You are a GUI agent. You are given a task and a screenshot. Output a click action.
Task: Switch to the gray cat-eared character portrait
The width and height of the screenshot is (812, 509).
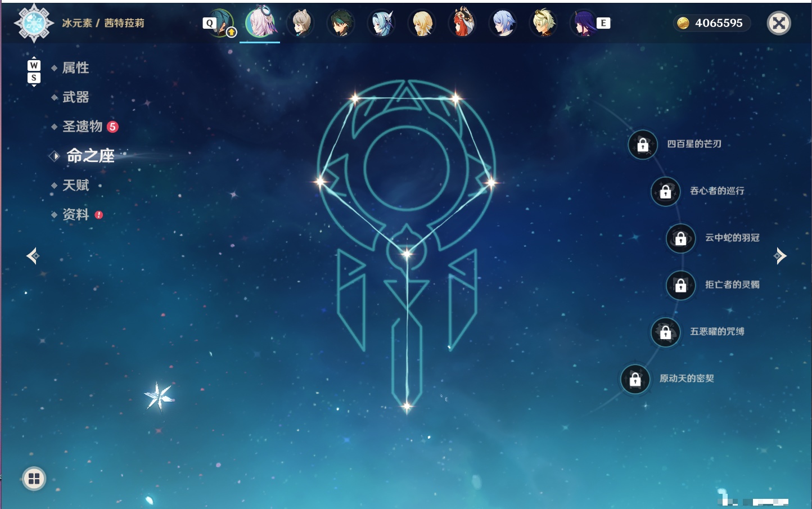pyautogui.click(x=301, y=23)
